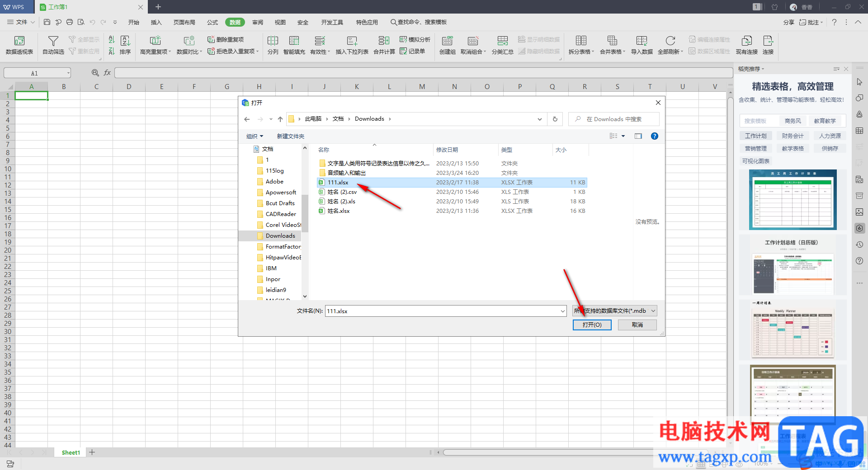Open the PivotTable (数据透视表) tool
This screenshot has width=868, height=470.
click(19, 45)
